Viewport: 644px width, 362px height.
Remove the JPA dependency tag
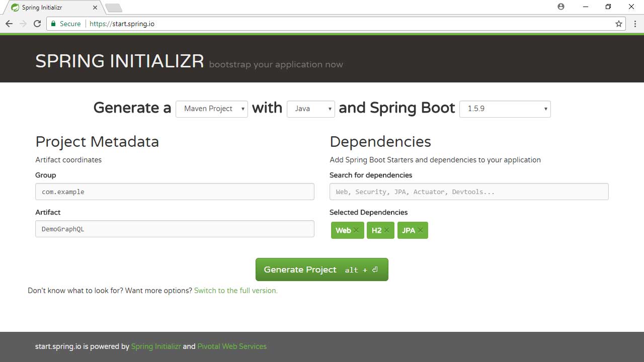click(x=420, y=230)
